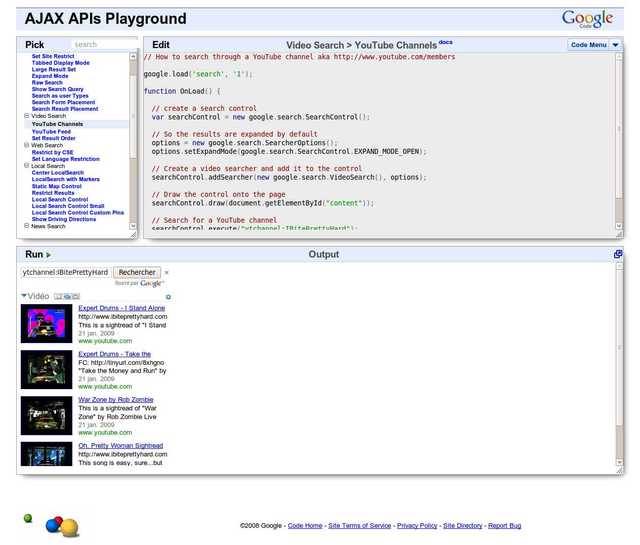Click the Edit panel scroll-down arrow
640x545 pixels.
(619, 226)
